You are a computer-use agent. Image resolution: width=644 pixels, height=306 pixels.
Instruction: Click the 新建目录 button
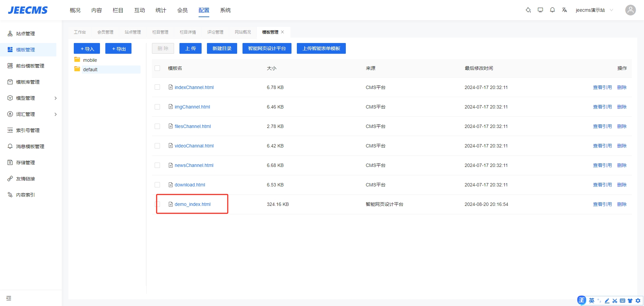click(222, 48)
